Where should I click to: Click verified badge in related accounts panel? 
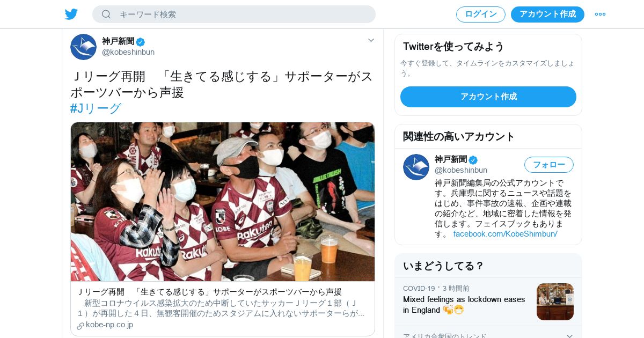pos(473,160)
